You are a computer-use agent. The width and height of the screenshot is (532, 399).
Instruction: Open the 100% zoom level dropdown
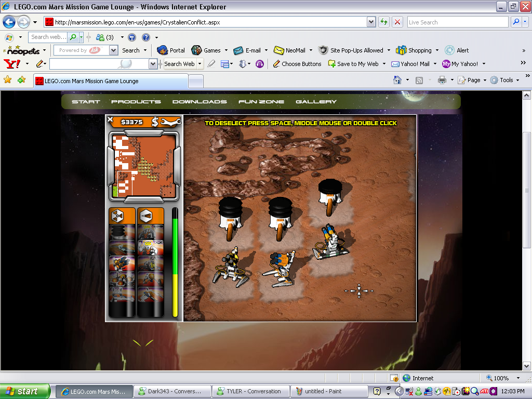click(518, 378)
